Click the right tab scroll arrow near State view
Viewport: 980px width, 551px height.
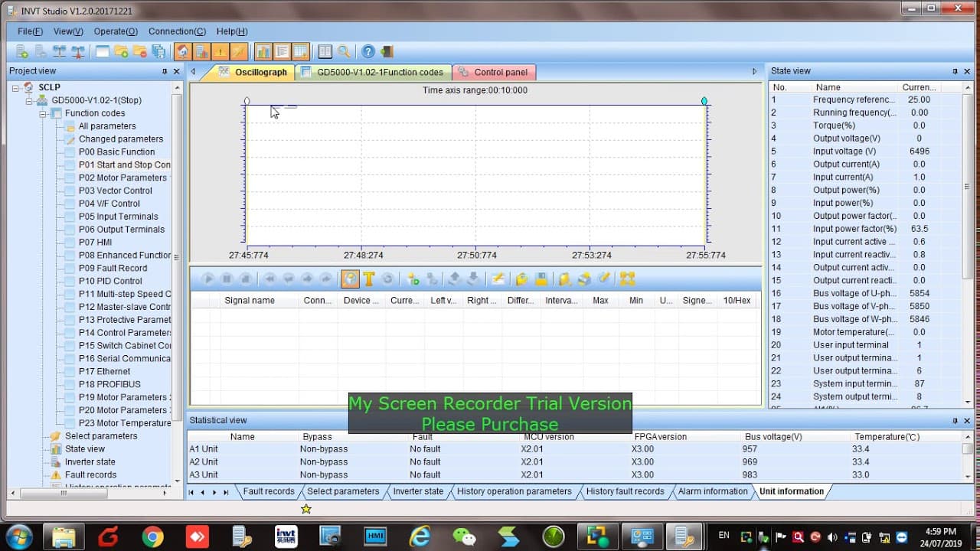tap(755, 72)
